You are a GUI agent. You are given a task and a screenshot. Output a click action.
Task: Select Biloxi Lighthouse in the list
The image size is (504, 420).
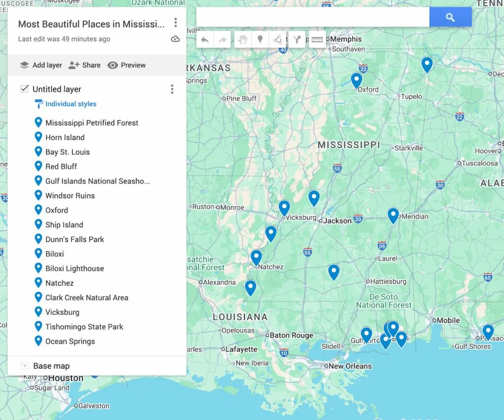click(75, 268)
